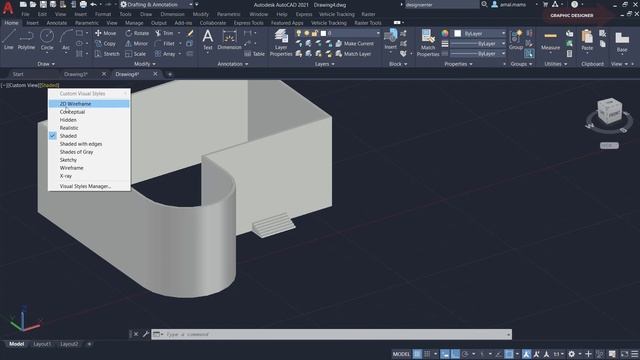This screenshot has height=360, width=640.
Task: Expand the Modify panel
Action: (144, 64)
